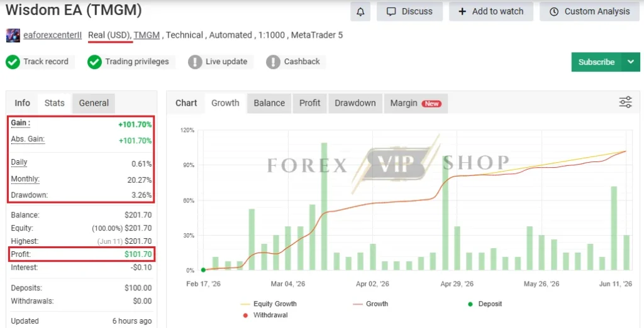644x328 pixels.
Task: Open eaforexcenterII profile link
Action: (x=53, y=35)
